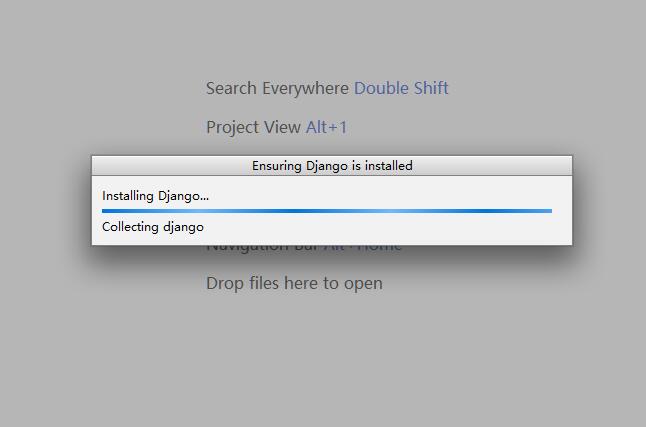Click the partially hidden 'Navigation Bar' hint

pyautogui.click(x=262, y=246)
